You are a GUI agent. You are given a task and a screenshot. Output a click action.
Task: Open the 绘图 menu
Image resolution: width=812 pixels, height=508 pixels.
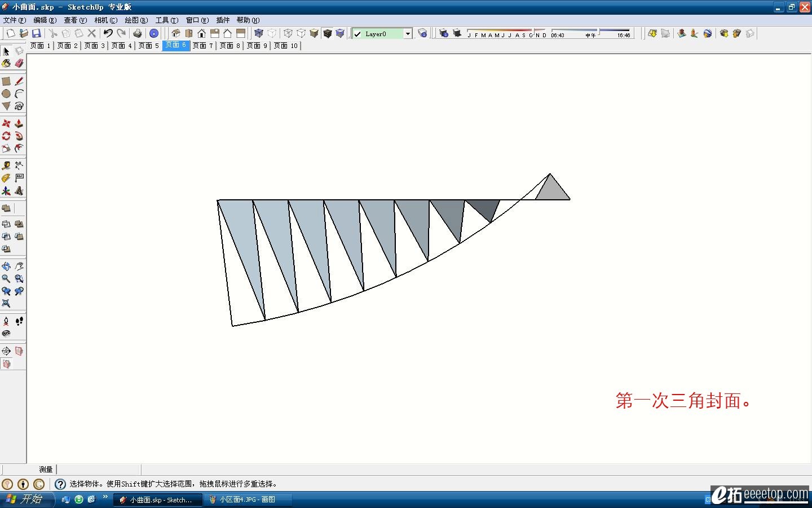pyautogui.click(x=136, y=20)
